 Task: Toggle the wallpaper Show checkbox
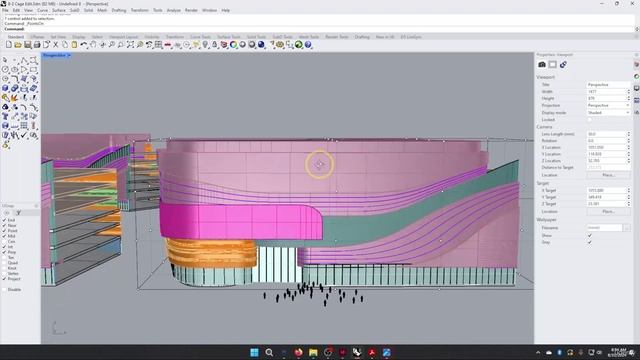[x=589, y=236]
